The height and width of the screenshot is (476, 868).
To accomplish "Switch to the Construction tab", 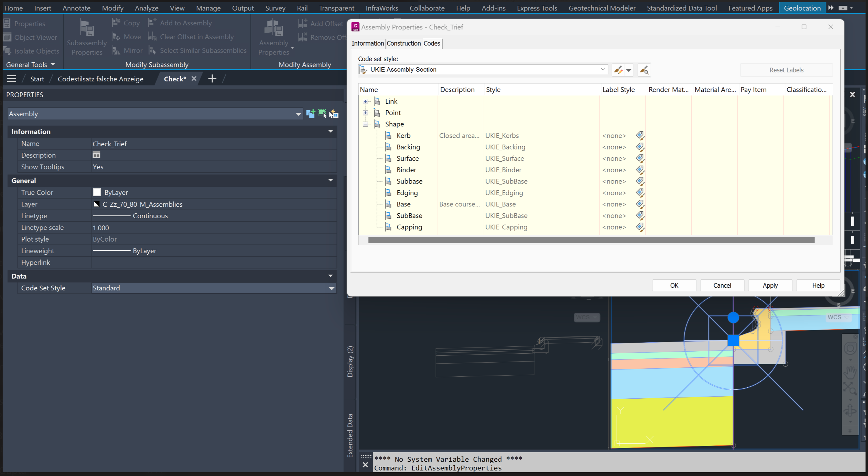I will coord(403,43).
